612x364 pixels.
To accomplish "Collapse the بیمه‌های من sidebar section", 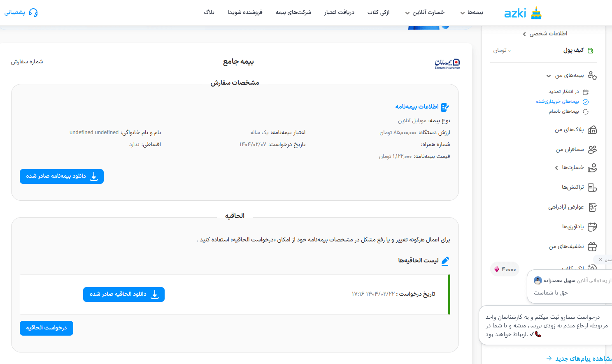I will pos(547,76).
